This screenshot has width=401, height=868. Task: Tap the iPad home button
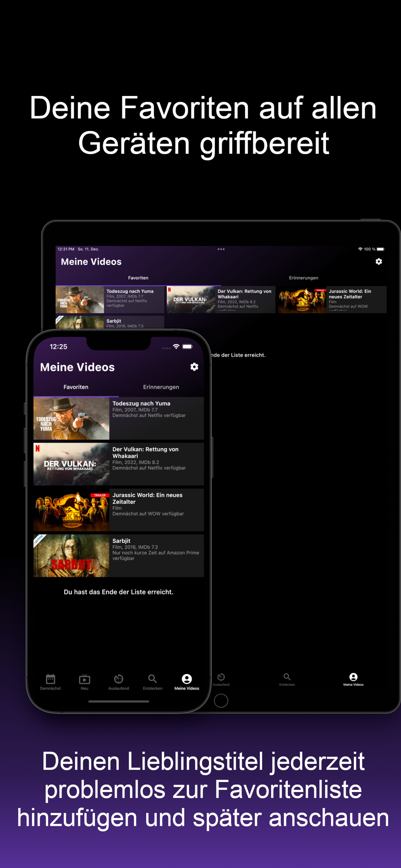[x=221, y=700]
